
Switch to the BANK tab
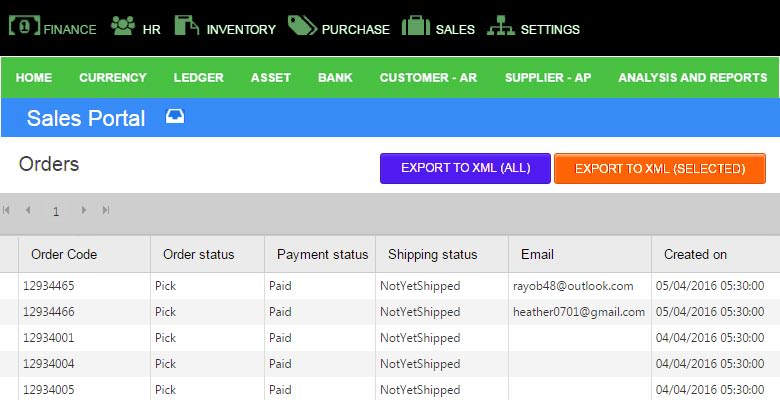[x=335, y=78]
